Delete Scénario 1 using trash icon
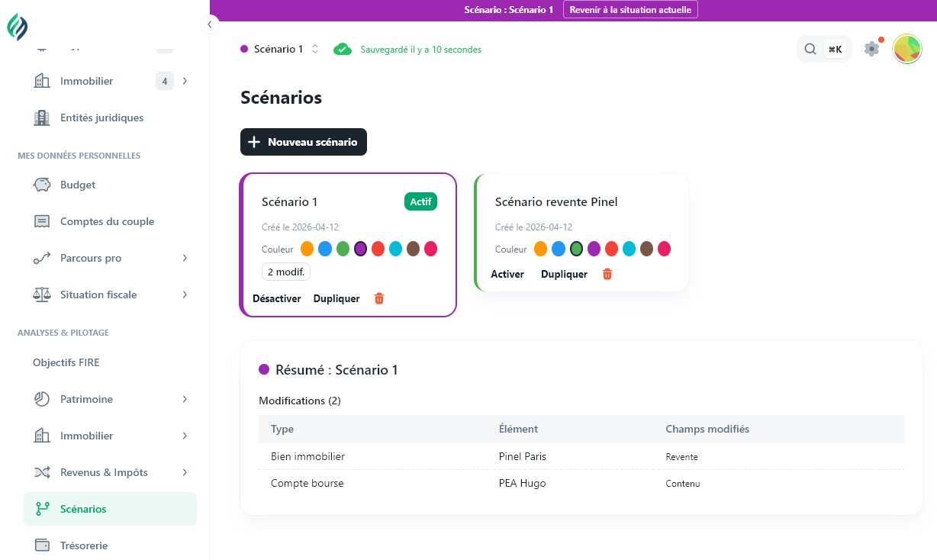The width and height of the screenshot is (937, 560). pyautogui.click(x=379, y=298)
